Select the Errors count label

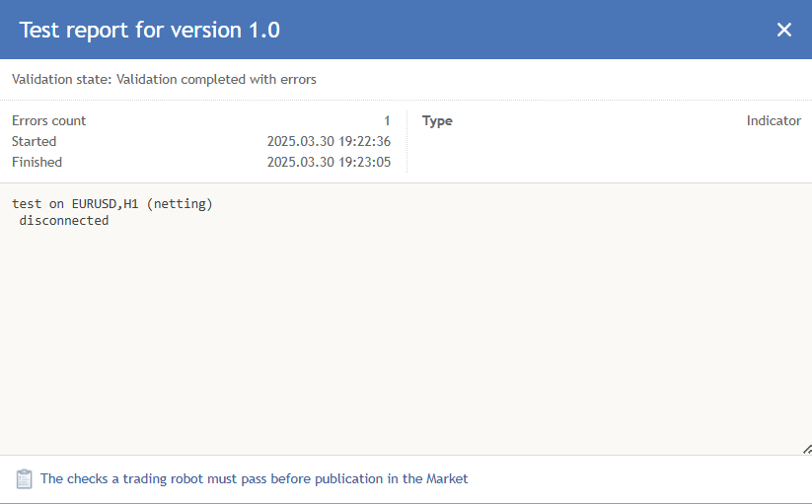point(48,120)
